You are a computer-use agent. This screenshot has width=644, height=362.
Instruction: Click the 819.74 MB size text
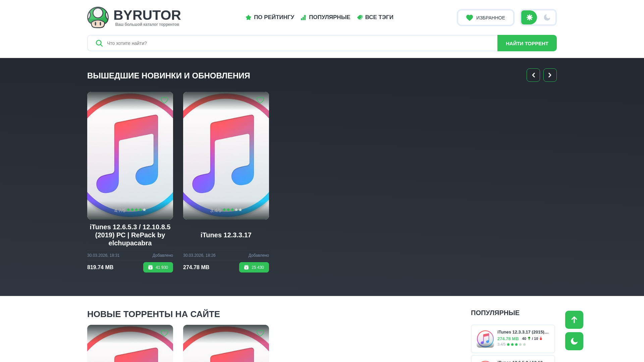coord(100,267)
